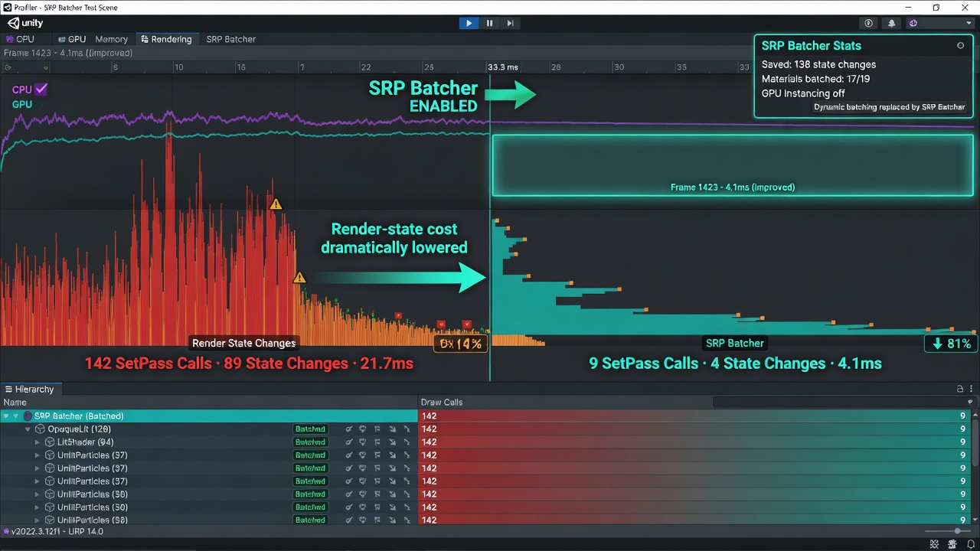980x551 pixels.
Task: Click the 33.3 ms timeline marker
Action: click(x=501, y=67)
